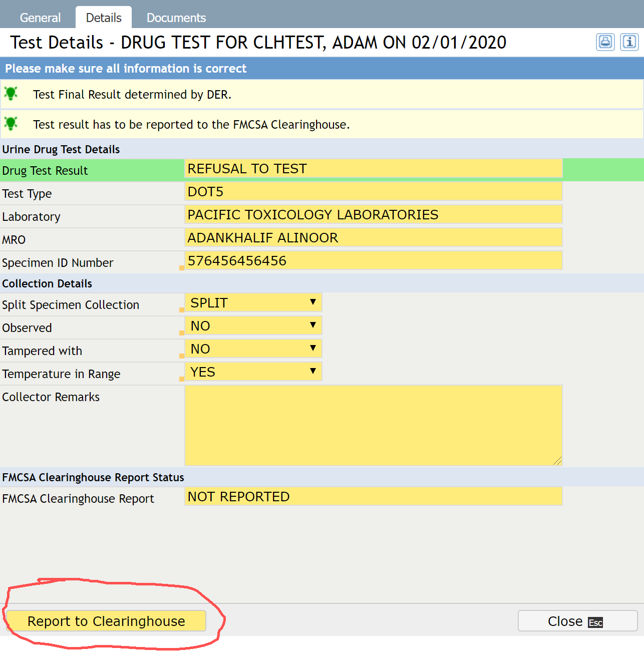Select the MRO field showing ADANKHALIF ALINOOR
The image size is (644, 651).
[373, 238]
